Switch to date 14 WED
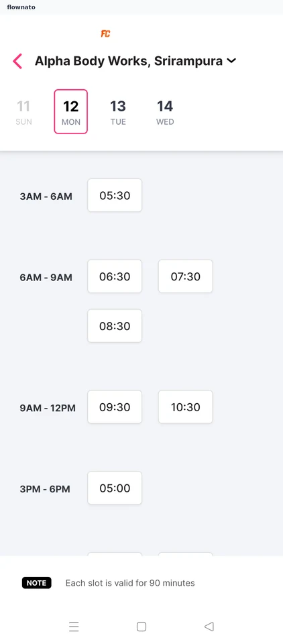The image size is (283, 644). (165, 111)
